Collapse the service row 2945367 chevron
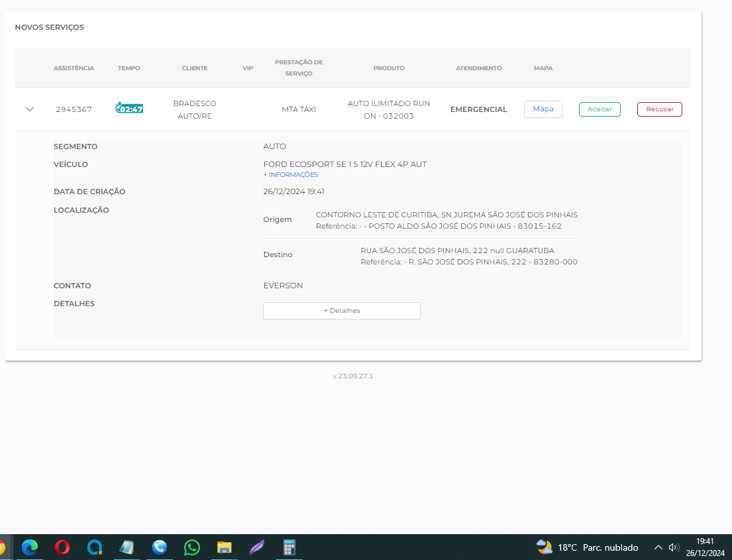 [x=29, y=109]
